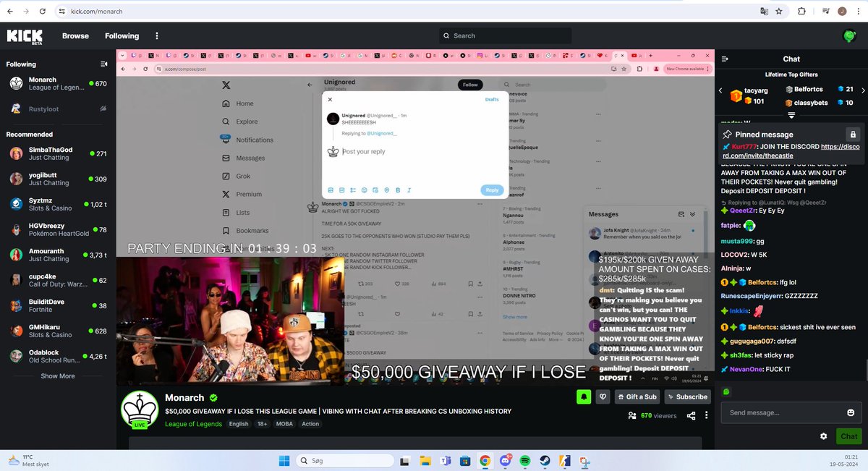Open stream options three-dot menu
868x471 pixels.
click(706, 416)
